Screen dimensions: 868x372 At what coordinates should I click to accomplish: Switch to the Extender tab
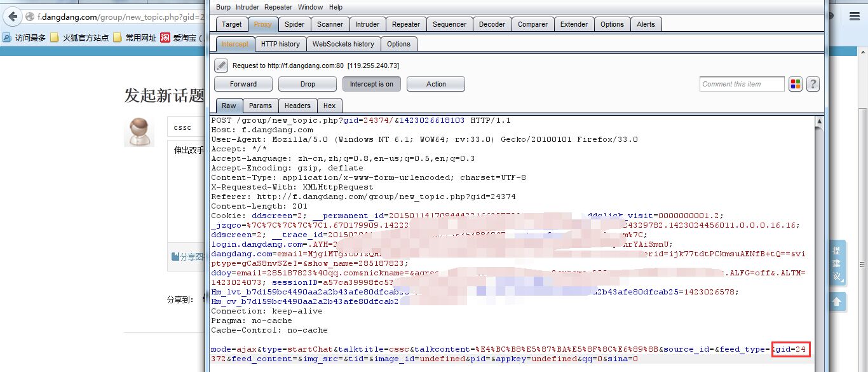(x=574, y=24)
